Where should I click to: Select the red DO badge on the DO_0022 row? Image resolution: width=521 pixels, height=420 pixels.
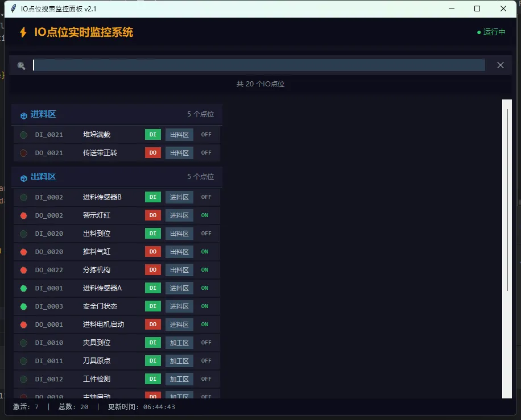point(153,270)
